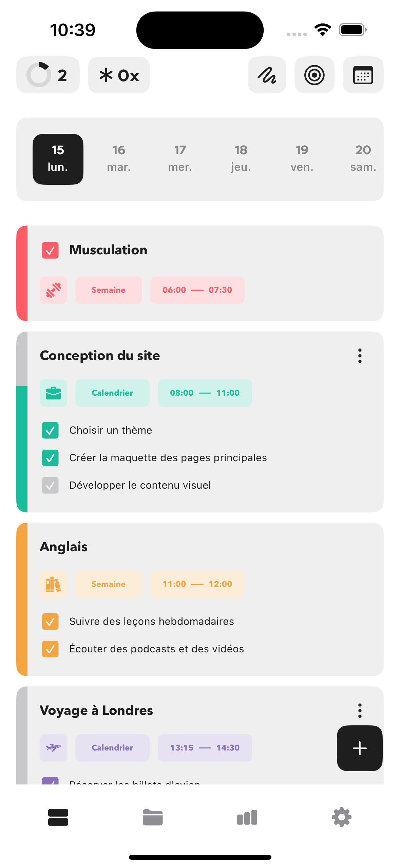This screenshot has height=868, width=400.
Task: Open options menu for Voyage à Londres
Action: pos(360,710)
